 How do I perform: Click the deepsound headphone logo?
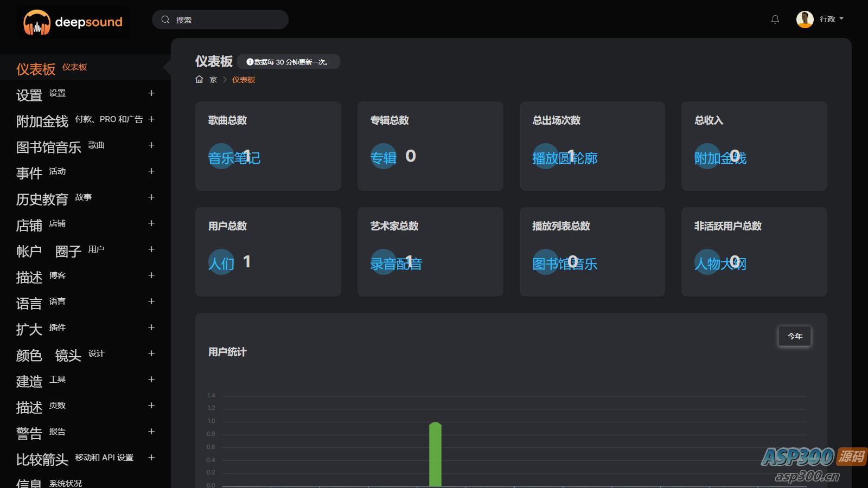(x=37, y=22)
